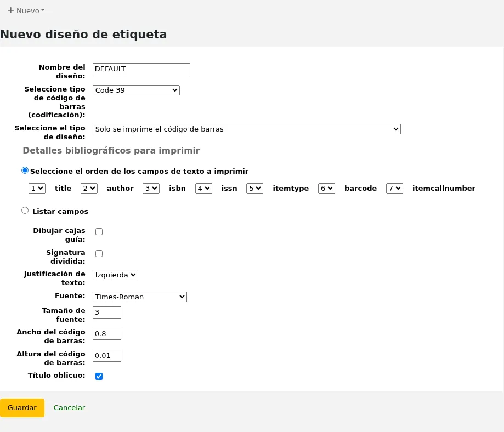Click the Nombre del diseño text field

tap(141, 69)
